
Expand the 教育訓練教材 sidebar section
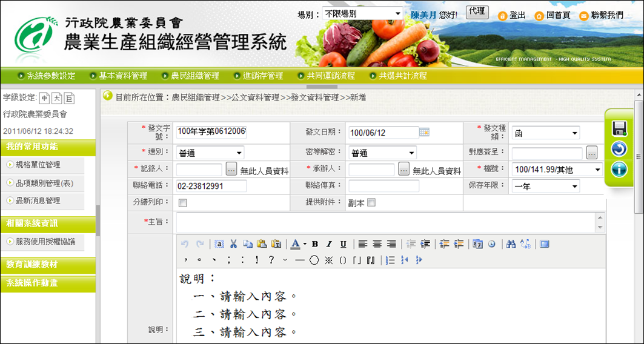click(x=48, y=265)
